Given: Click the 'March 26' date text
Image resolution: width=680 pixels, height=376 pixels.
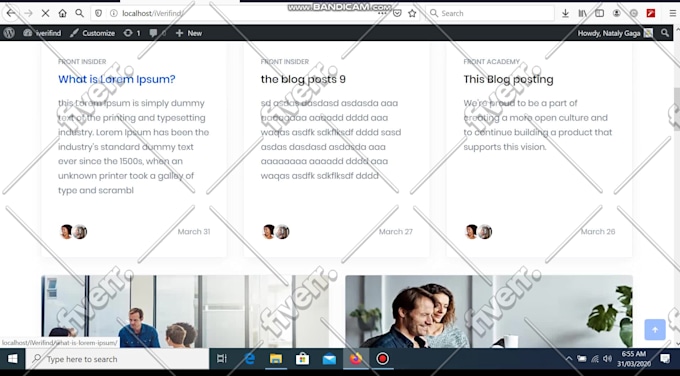Looking at the screenshot, I should (598, 232).
